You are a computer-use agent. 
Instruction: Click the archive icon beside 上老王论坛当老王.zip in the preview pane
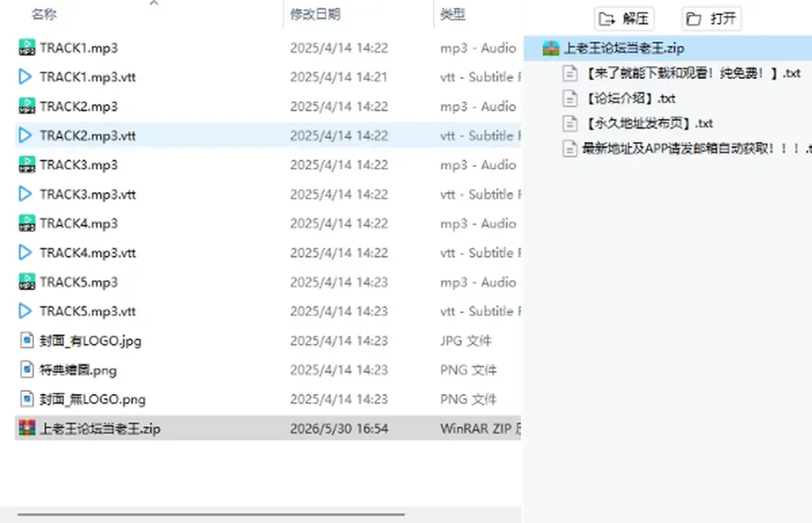[x=551, y=48]
